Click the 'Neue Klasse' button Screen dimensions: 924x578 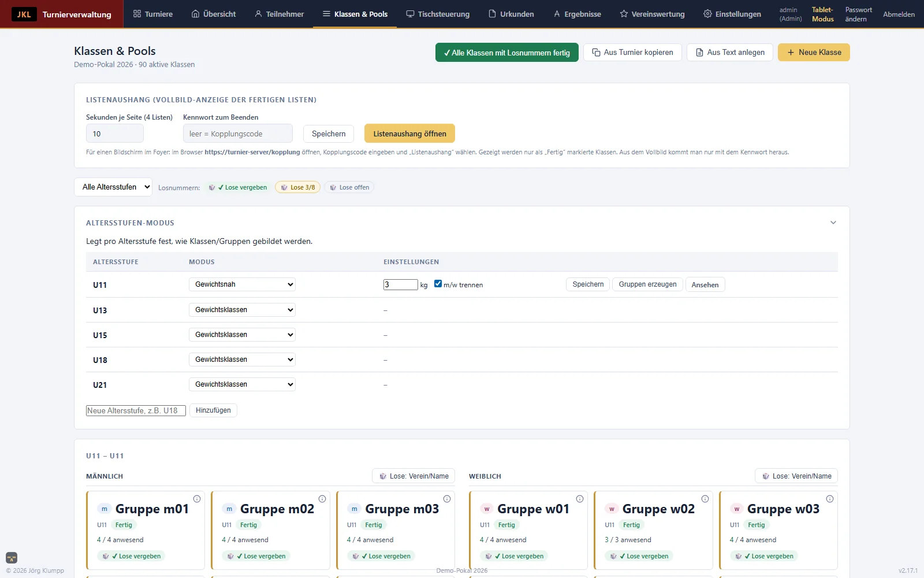[814, 52]
